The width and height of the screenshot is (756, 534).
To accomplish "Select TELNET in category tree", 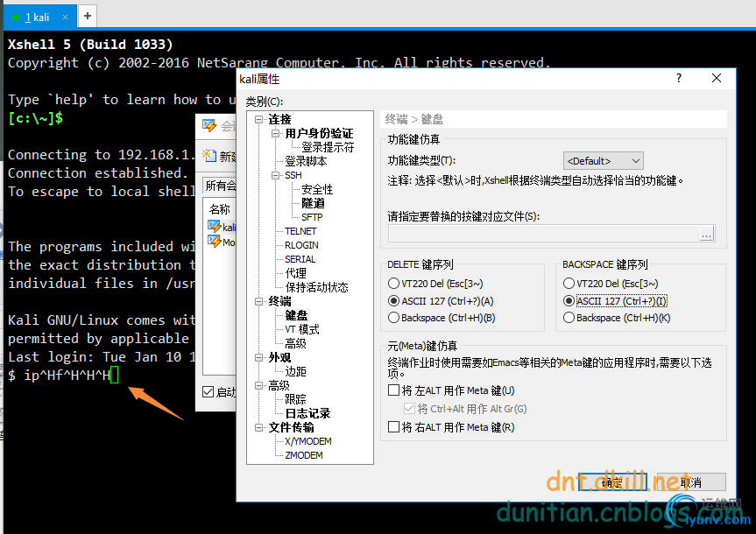I will coord(300,231).
